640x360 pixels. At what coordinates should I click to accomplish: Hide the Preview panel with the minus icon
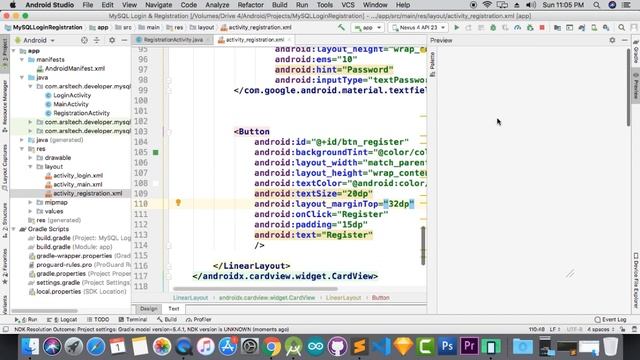(624, 40)
